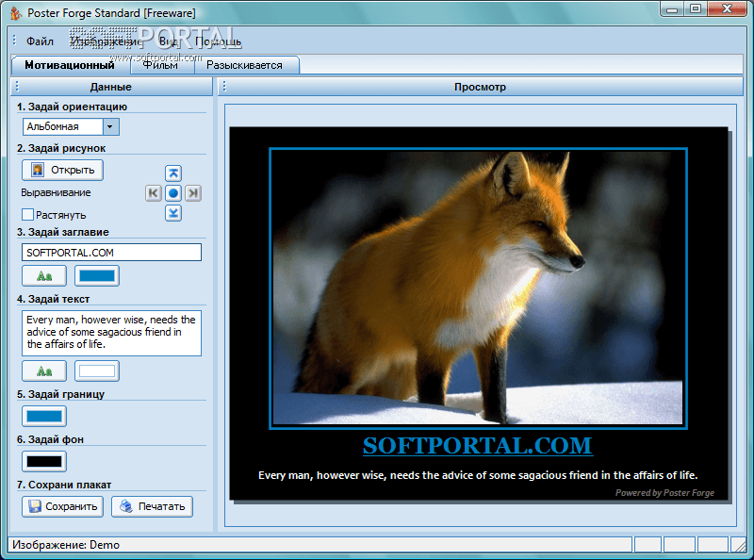This screenshot has height=560, width=754.
Task: Align picture to bottom with the down-arrow icon
Action: tap(173, 213)
